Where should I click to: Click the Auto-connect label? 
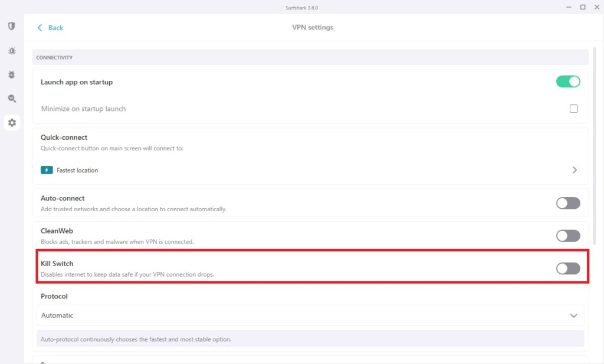click(x=63, y=198)
